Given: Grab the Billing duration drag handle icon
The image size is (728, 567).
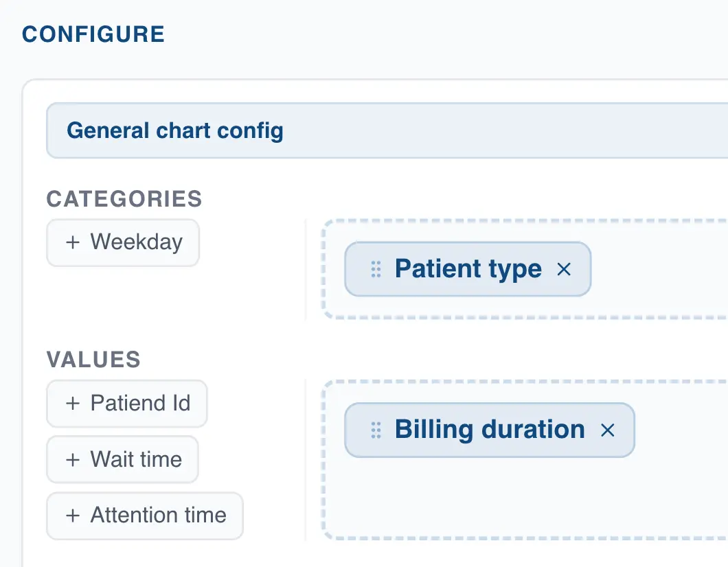Looking at the screenshot, I should click(375, 430).
